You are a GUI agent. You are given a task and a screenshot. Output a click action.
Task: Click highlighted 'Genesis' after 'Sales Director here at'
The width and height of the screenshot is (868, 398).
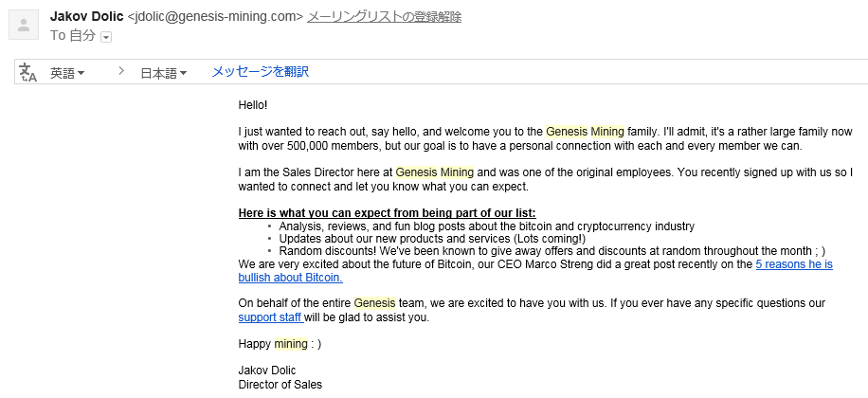pyautogui.click(x=416, y=172)
